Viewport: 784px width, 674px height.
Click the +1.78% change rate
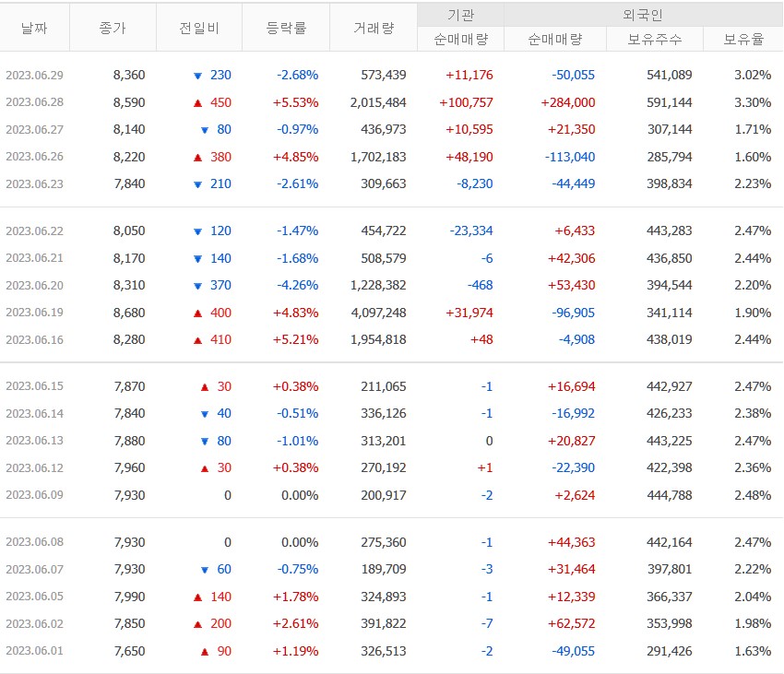coord(295,597)
